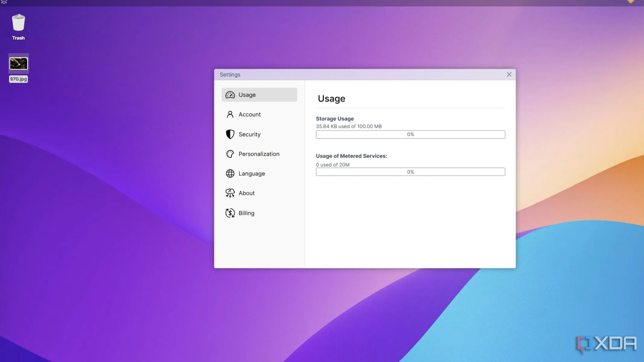Click the Metered Services progress bar
The height and width of the screenshot is (362, 644).
coord(410,172)
